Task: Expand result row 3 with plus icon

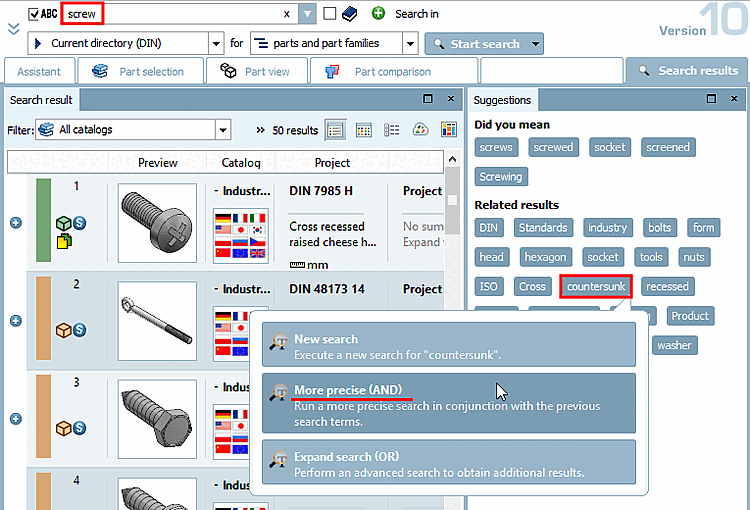Action: click(x=16, y=419)
